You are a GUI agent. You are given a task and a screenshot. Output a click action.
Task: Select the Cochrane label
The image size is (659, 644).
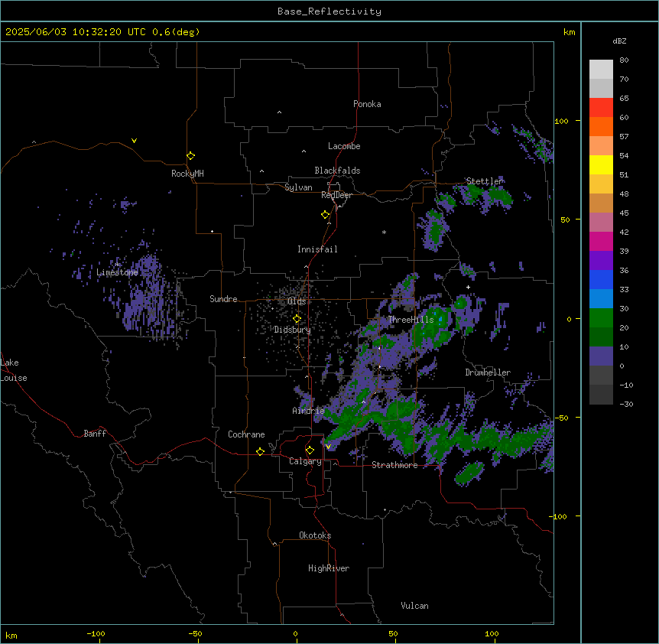[246, 434]
